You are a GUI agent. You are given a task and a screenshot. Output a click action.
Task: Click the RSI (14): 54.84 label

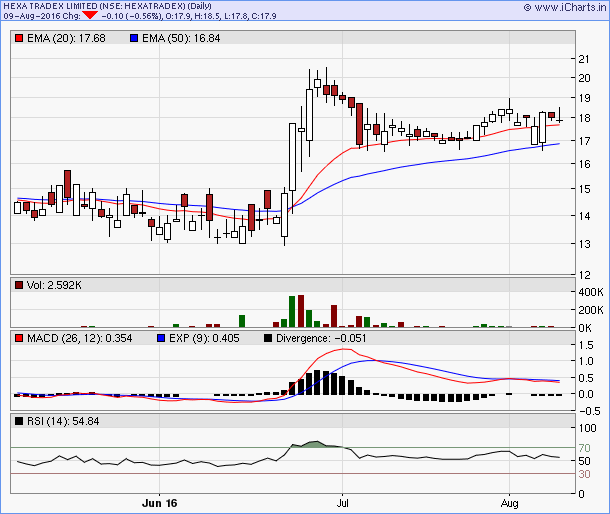coord(63,421)
